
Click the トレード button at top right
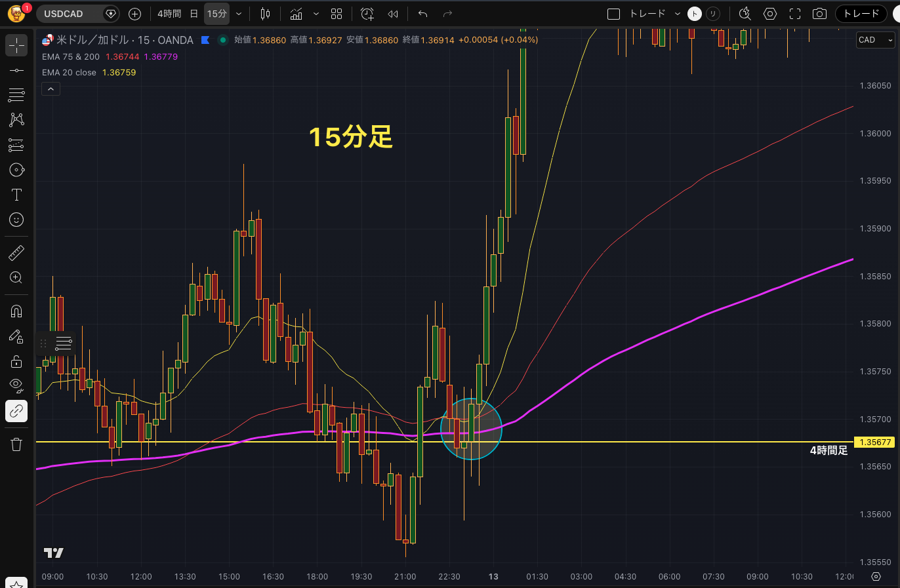point(861,14)
